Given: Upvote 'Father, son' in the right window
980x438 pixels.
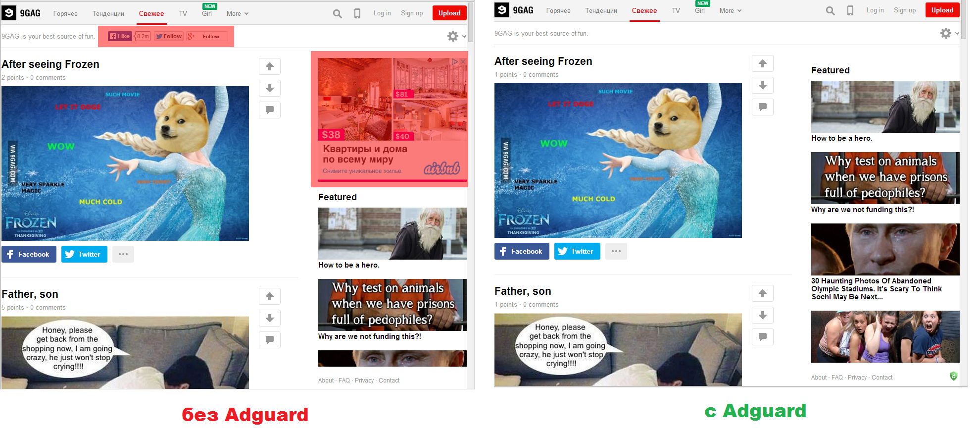Looking at the screenshot, I should [x=763, y=293].
